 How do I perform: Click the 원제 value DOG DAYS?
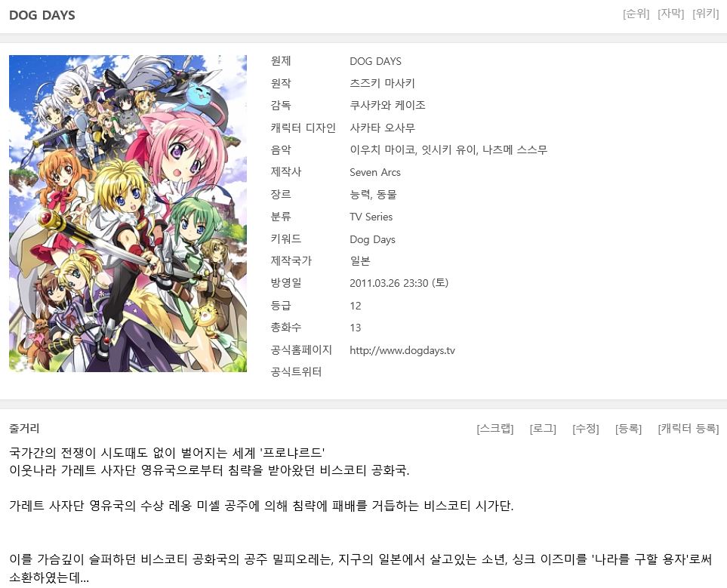click(375, 61)
